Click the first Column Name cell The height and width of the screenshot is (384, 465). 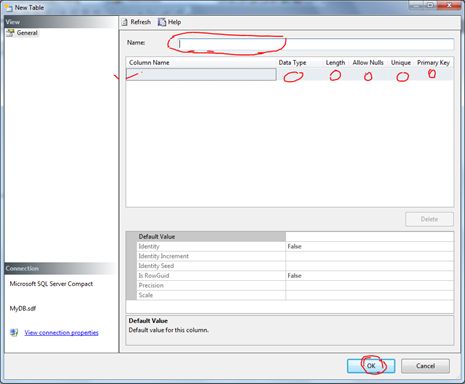(201, 74)
